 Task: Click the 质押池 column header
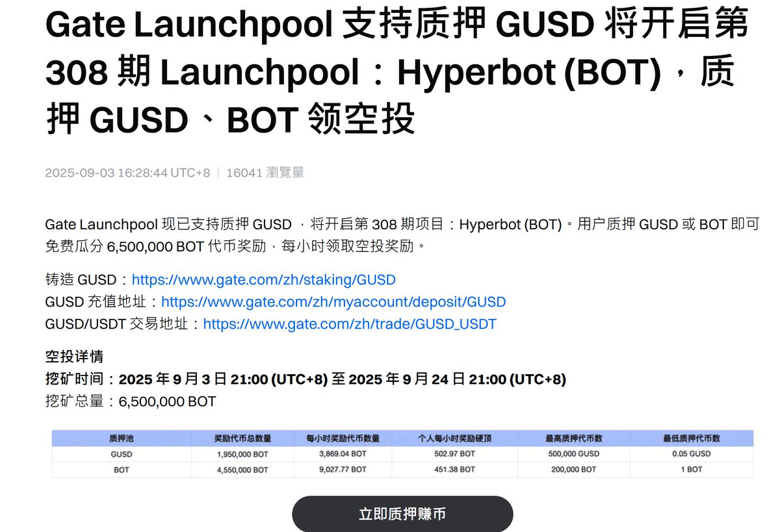pyautogui.click(x=122, y=438)
